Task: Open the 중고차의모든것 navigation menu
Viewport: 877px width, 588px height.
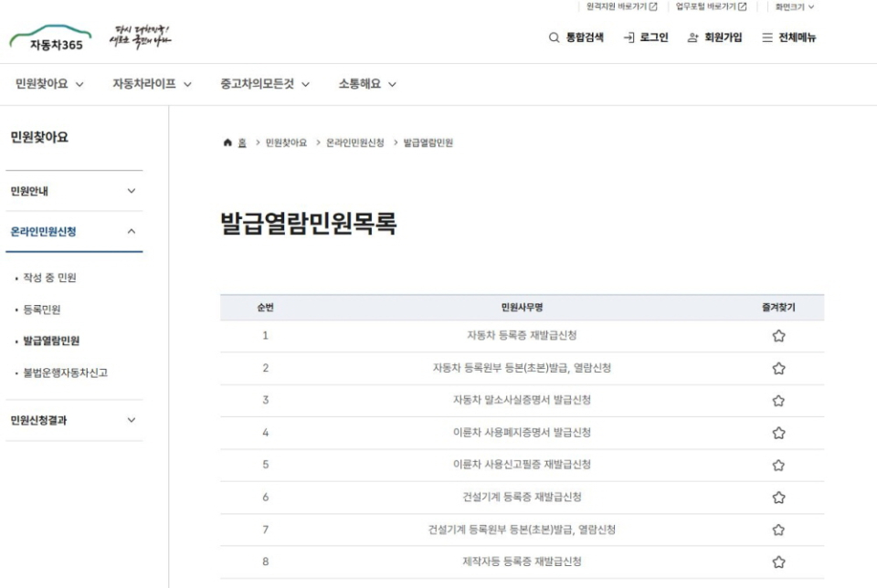Action: coord(265,84)
